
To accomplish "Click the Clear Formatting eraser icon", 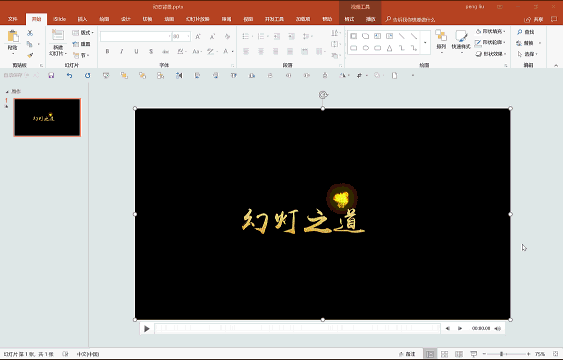I will tap(227, 36).
